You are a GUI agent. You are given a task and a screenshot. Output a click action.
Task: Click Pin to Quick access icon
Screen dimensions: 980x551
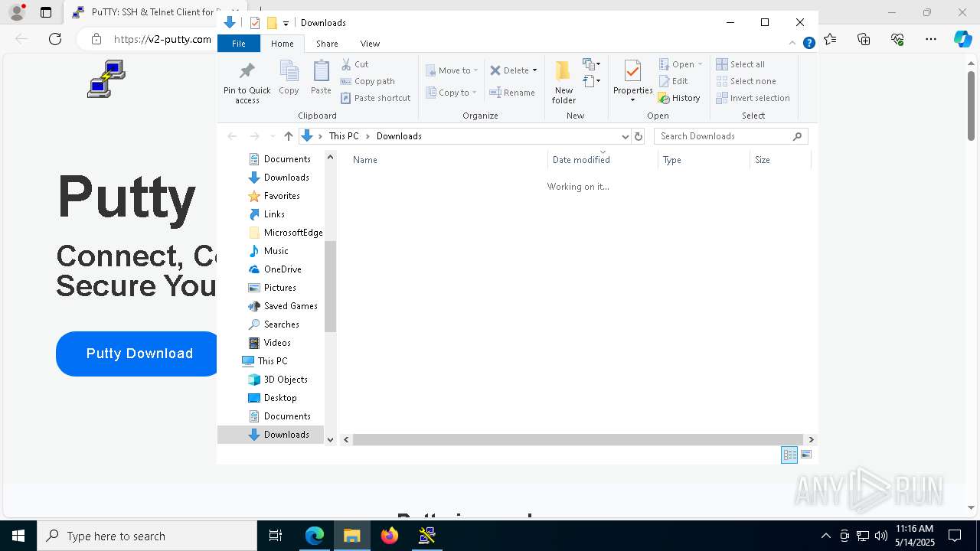247,83
